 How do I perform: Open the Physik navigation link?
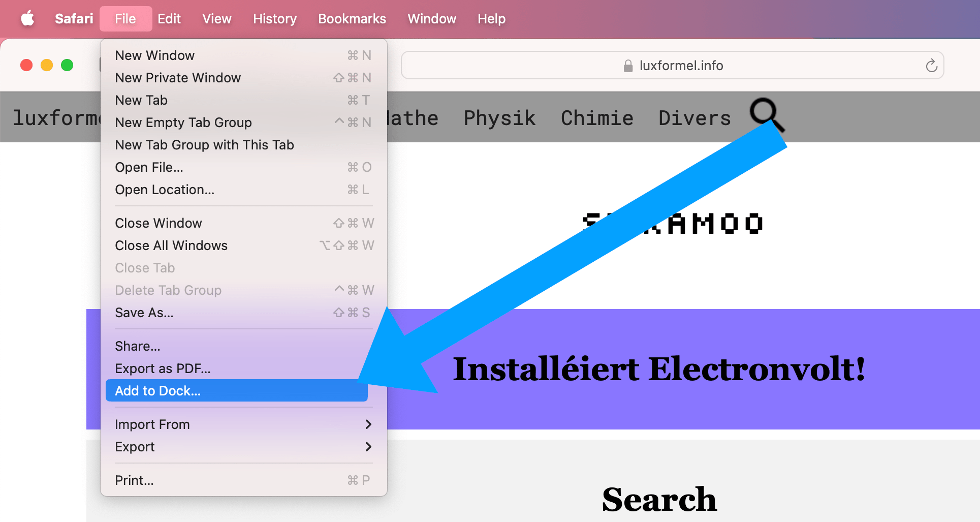[499, 118]
